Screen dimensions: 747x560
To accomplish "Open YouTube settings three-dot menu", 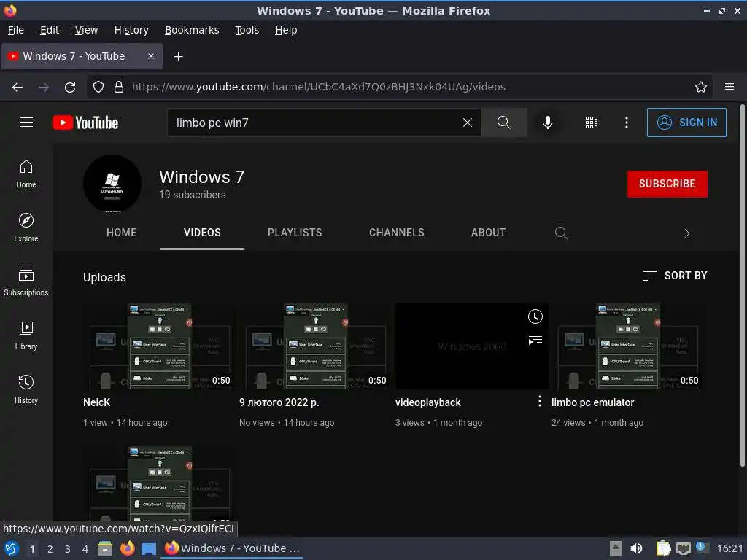I will (627, 122).
